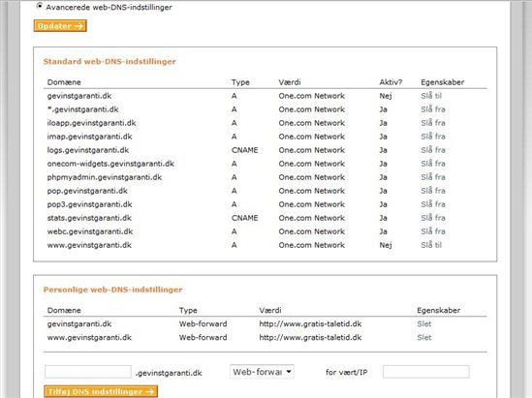Click Slå fra for *.gevinstgaranti.dk

click(433, 109)
